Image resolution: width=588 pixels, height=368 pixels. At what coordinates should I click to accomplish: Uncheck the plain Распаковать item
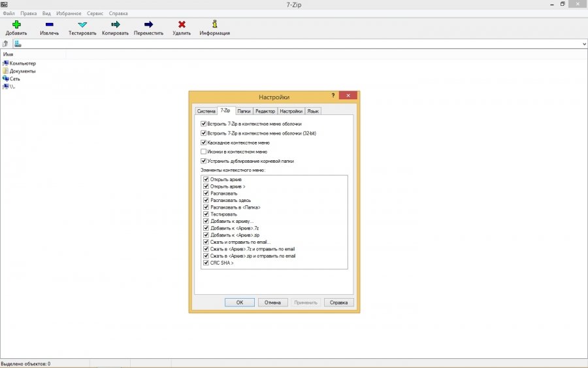pos(206,193)
